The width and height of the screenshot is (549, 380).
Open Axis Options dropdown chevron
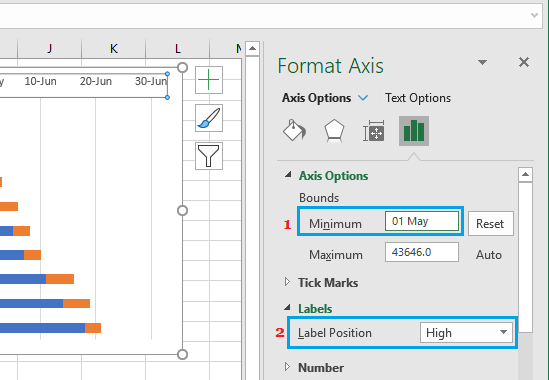363,98
